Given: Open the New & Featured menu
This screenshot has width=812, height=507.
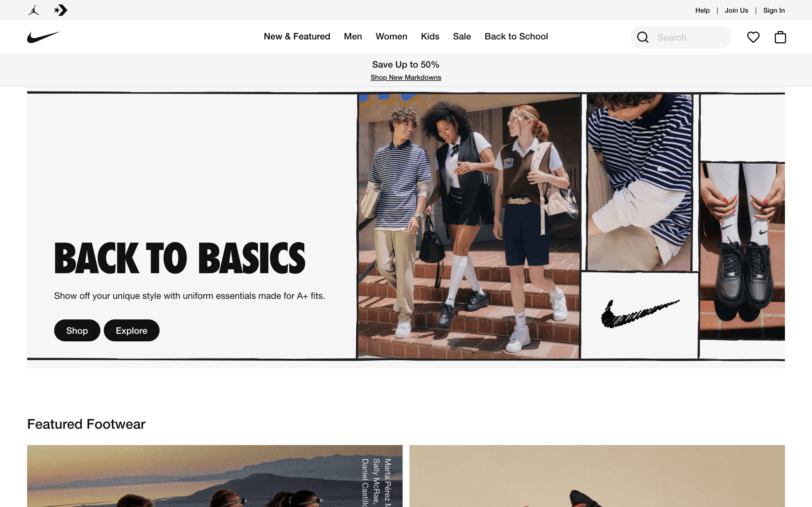Looking at the screenshot, I should [297, 36].
